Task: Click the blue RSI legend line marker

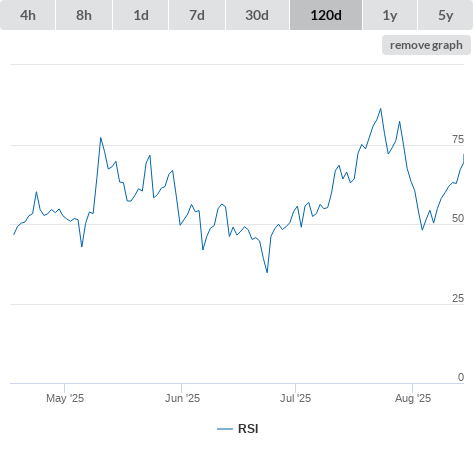Action: point(225,429)
